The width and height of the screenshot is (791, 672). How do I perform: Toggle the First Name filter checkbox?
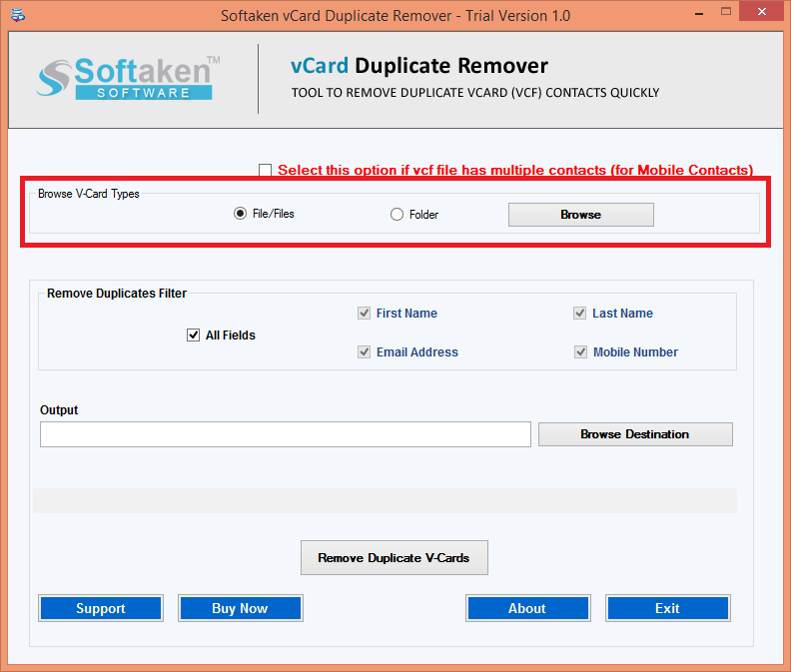click(x=364, y=314)
